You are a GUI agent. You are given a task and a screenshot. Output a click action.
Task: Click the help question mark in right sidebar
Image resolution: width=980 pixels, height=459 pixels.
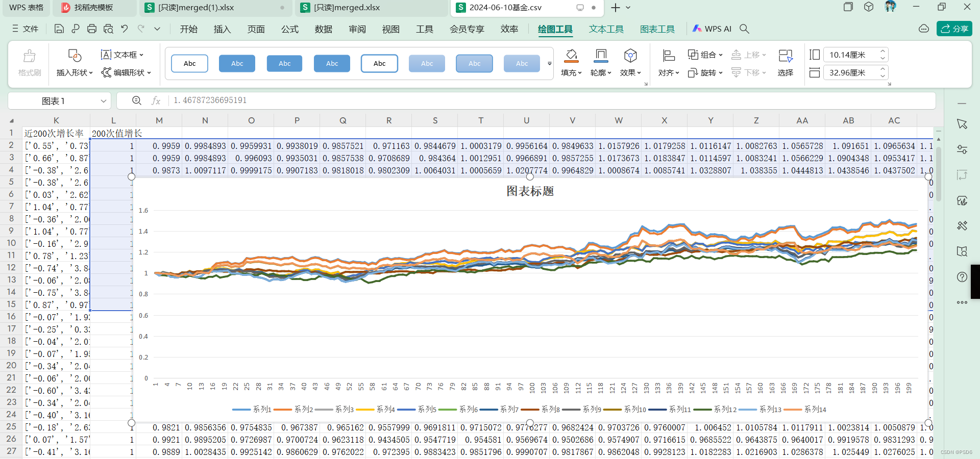(962, 277)
